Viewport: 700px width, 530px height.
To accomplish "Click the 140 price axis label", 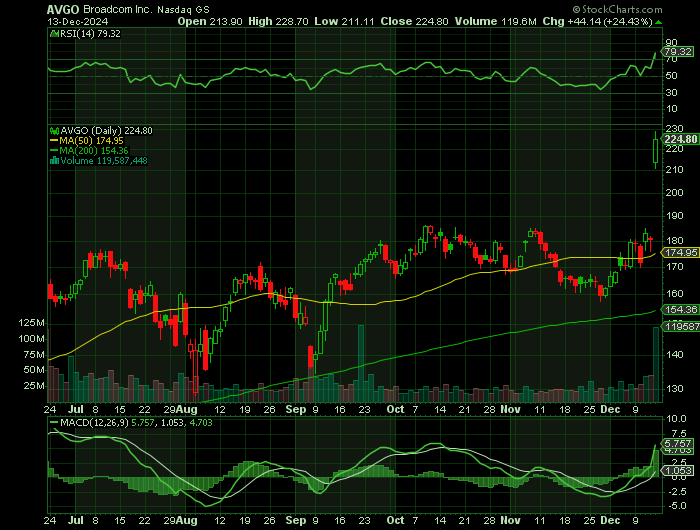I will [x=674, y=355].
